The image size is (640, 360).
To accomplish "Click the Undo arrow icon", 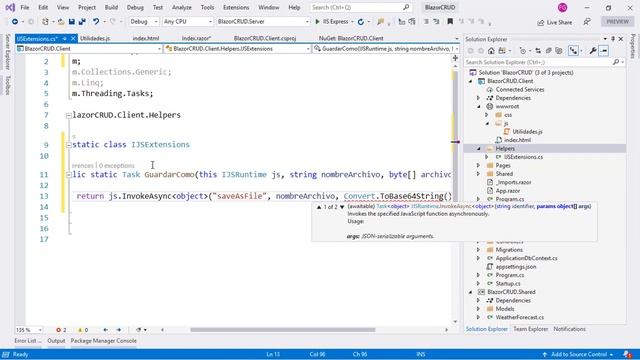I will [x=96, y=22].
